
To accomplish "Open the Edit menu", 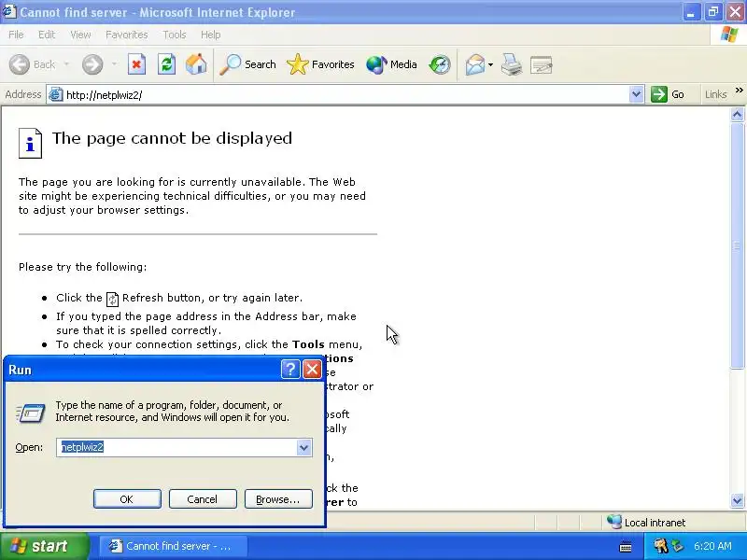I will click(47, 35).
